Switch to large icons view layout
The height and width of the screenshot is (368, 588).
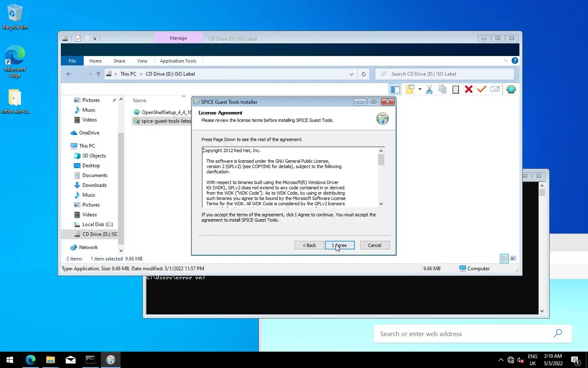point(513,258)
